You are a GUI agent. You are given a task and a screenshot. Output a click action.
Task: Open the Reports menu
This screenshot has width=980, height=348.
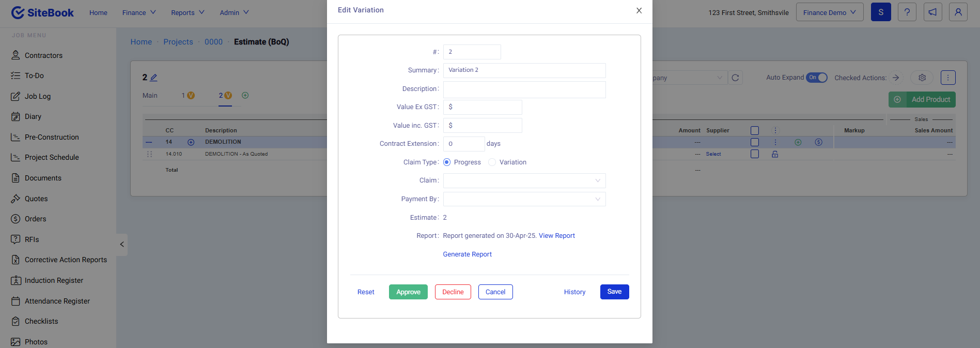pyautogui.click(x=188, y=12)
